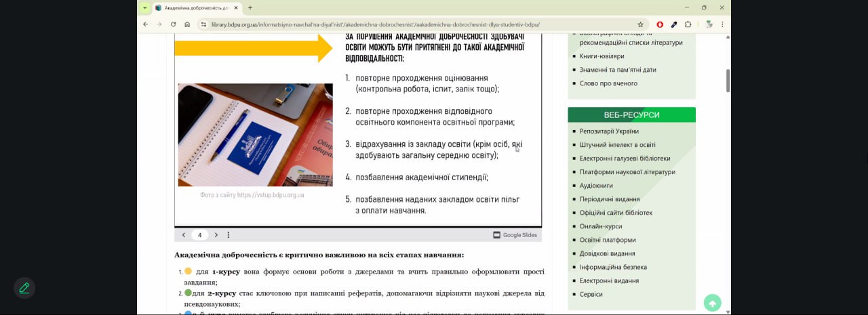This screenshot has height=315, width=868.
Task: Click the page vertical scrollbar thumb
Action: tap(728, 81)
